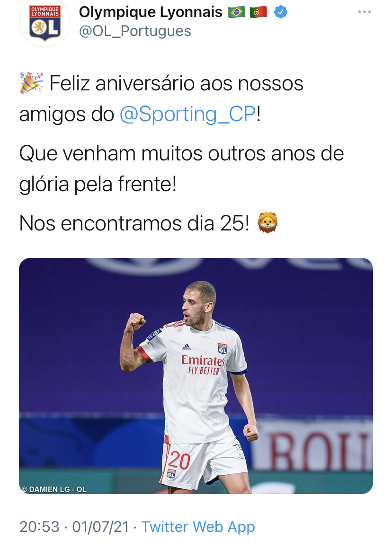
Task: Open the @OL_Portugues handle
Action: (x=135, y=31)
